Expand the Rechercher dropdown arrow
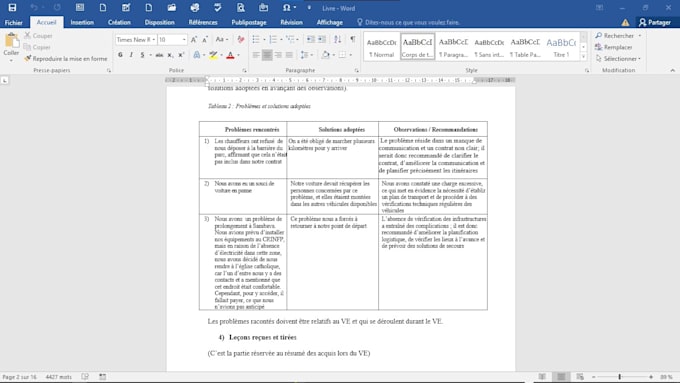680x383 pixels. tap(640, 36)
